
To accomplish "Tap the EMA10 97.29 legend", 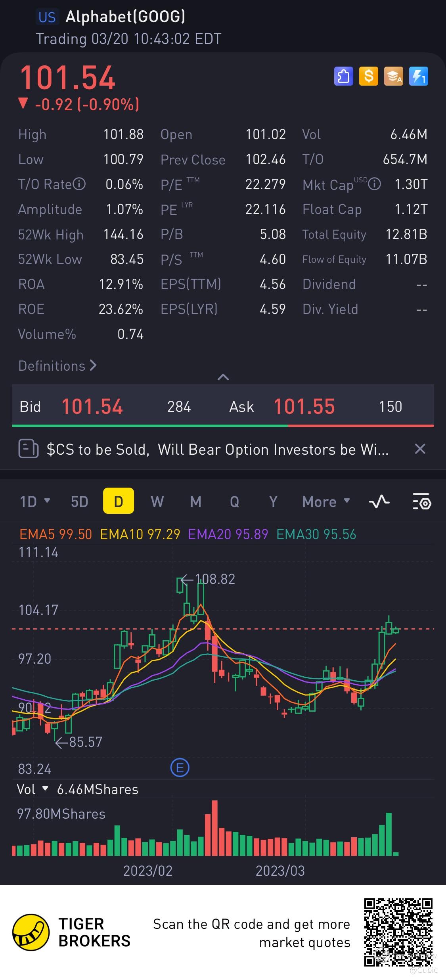I will (x=140, y=534).
